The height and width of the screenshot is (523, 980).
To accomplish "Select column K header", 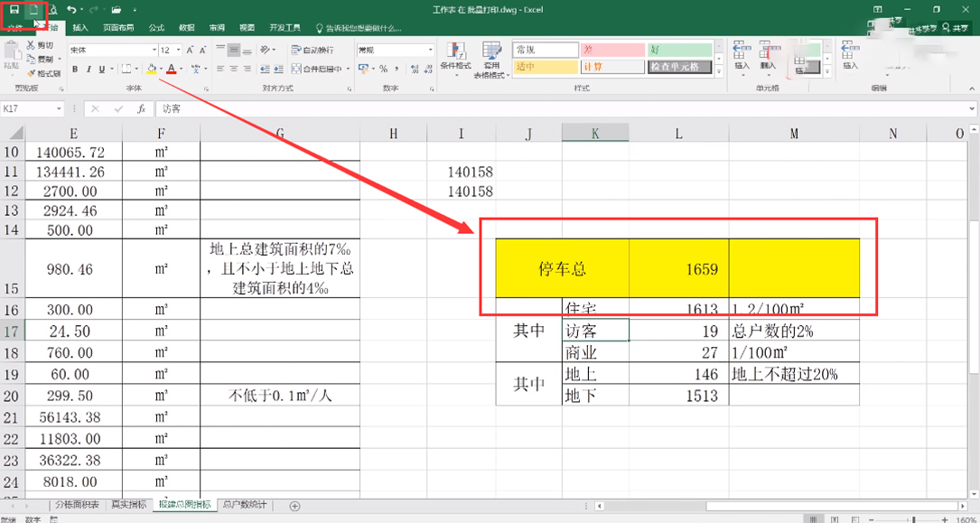I will point(595,133).
